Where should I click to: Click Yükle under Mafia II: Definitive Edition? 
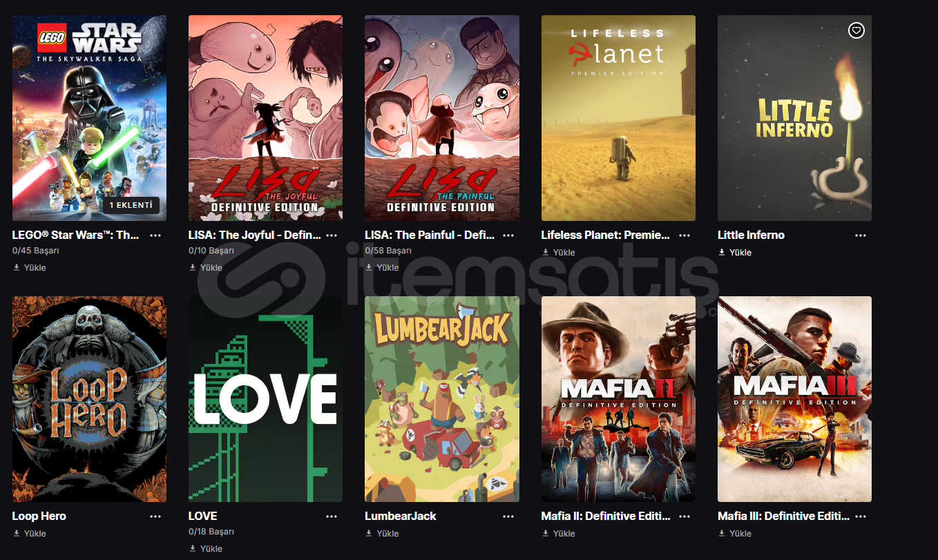pyautogui.click(x=559, y=534)
